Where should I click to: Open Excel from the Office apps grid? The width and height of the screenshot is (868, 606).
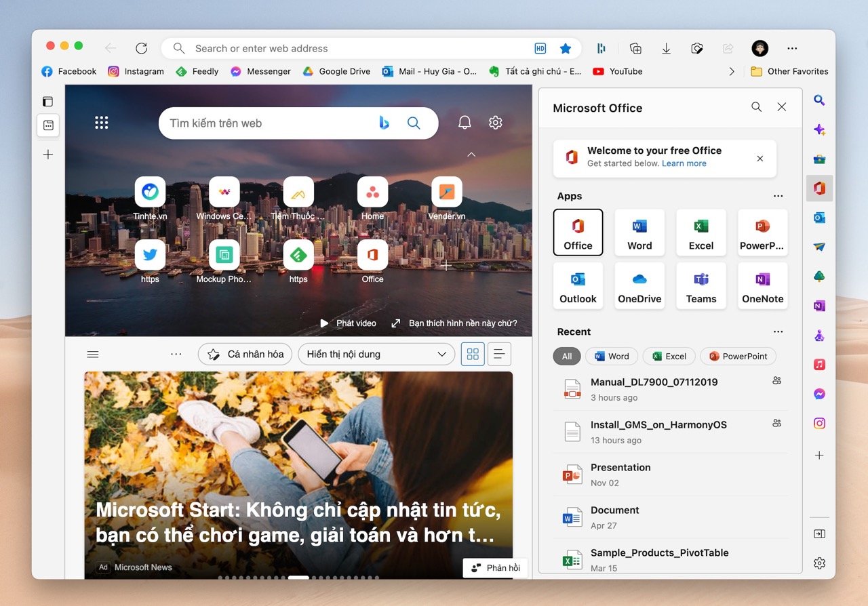point(701,233)
